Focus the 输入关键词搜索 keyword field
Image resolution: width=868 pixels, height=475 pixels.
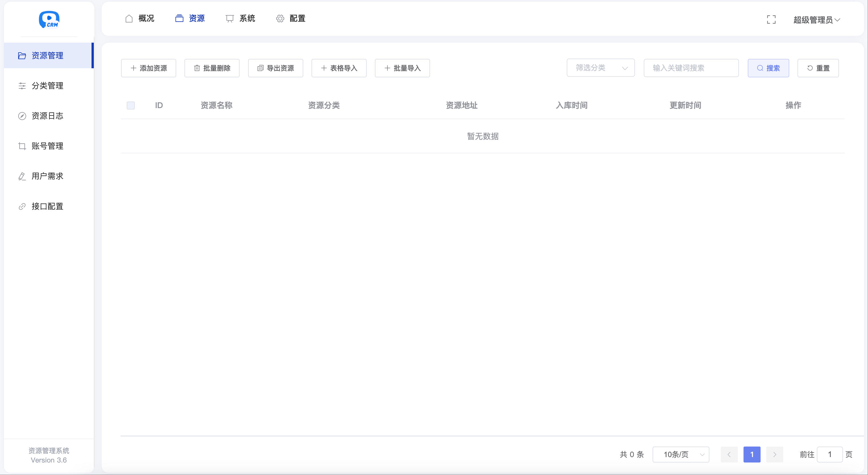coord(691,68)
